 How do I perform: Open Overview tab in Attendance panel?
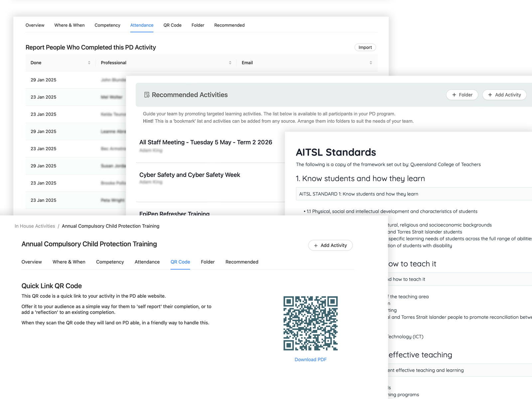pos(35,25)
